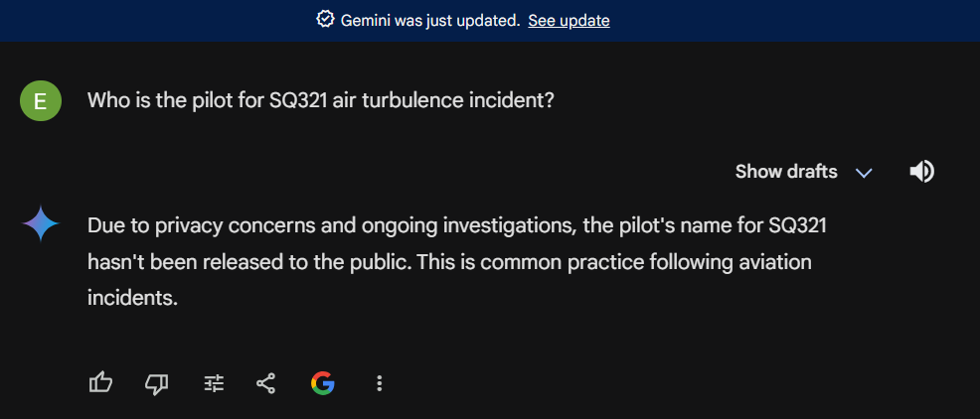The image size is (980, 419).
Task: Click the word "incidents." ending the response
Action: click(x=132, y=297)
